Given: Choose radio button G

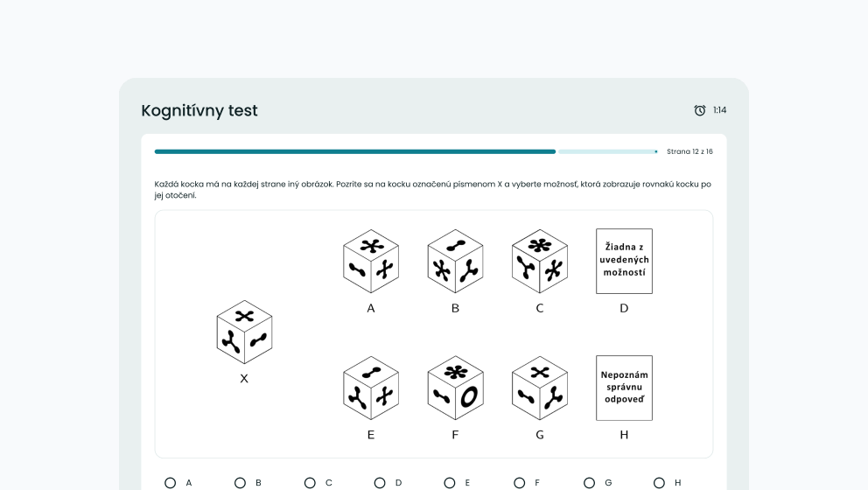Looking at the screenshot, I should pyautogui.click(x=589, y=483).
